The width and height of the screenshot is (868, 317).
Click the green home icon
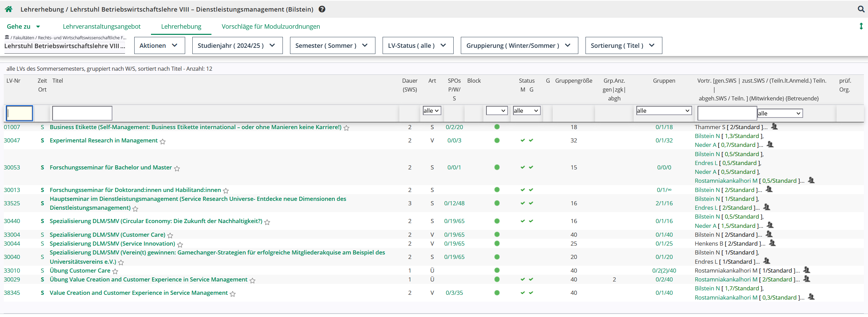(9, 9)
